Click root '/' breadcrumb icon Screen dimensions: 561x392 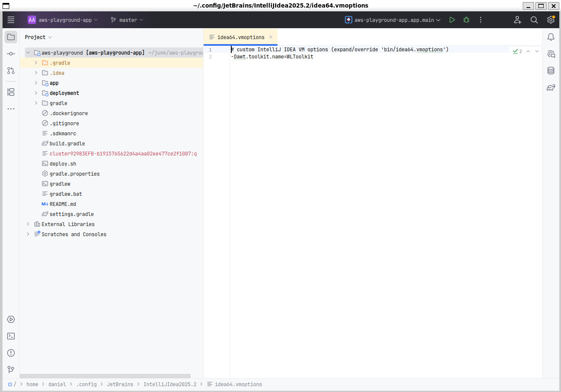(x=12, y=384)
